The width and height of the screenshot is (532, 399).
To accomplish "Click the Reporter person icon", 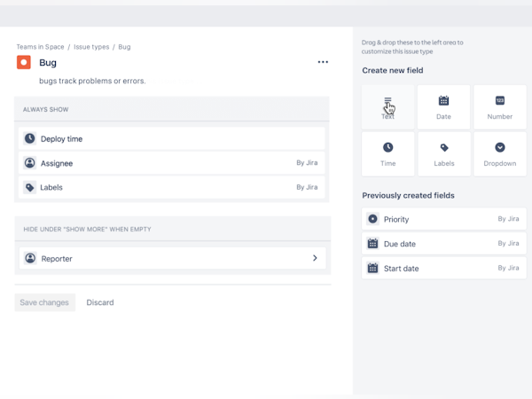I will coord(30,259).
